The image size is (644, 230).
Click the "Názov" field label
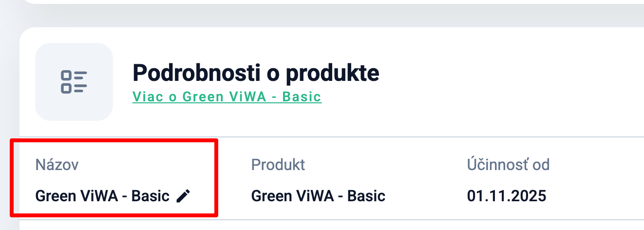(x=57, y=165)
